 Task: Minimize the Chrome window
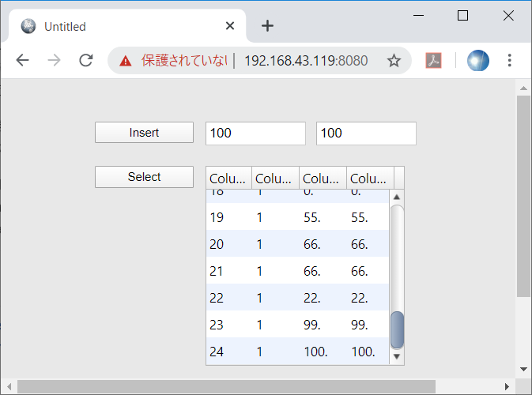[x=419, y=15]
